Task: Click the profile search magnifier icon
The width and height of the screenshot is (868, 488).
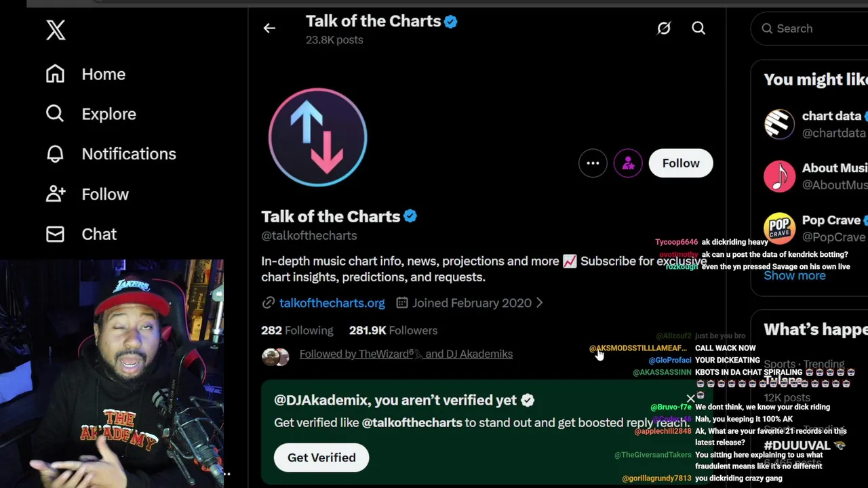Action: pos(698,28)
